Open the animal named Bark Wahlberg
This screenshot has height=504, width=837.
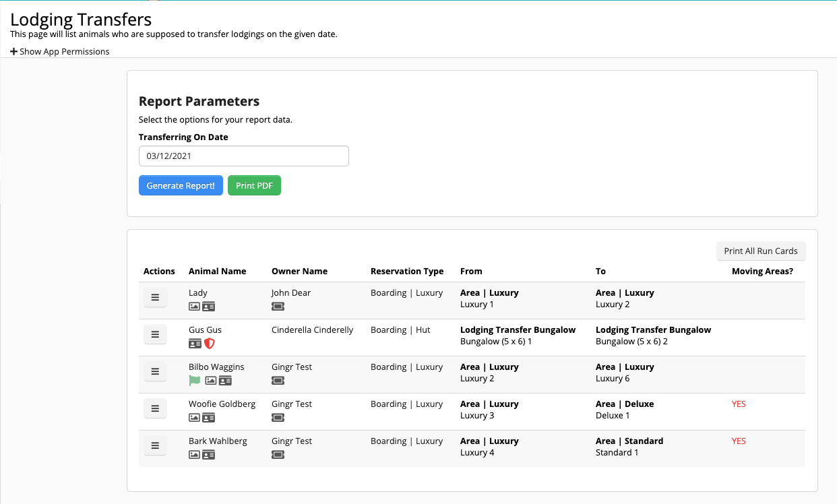[218, 441]
